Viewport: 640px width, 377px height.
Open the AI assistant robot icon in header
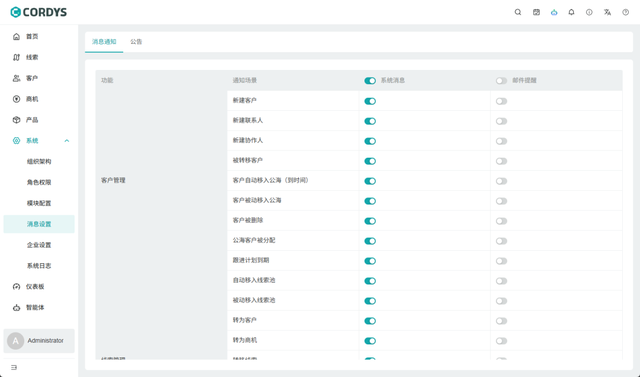[x=554, y=12]
